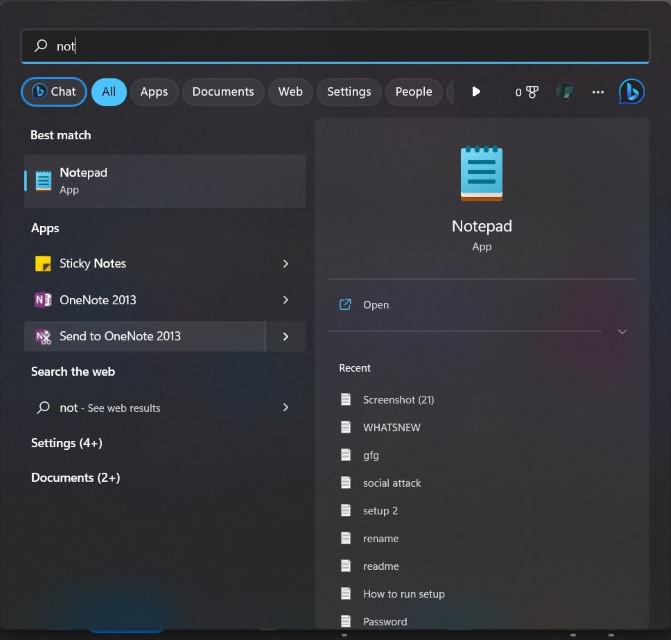Click the file icon next to Password
671x640 pixels.
345,621
